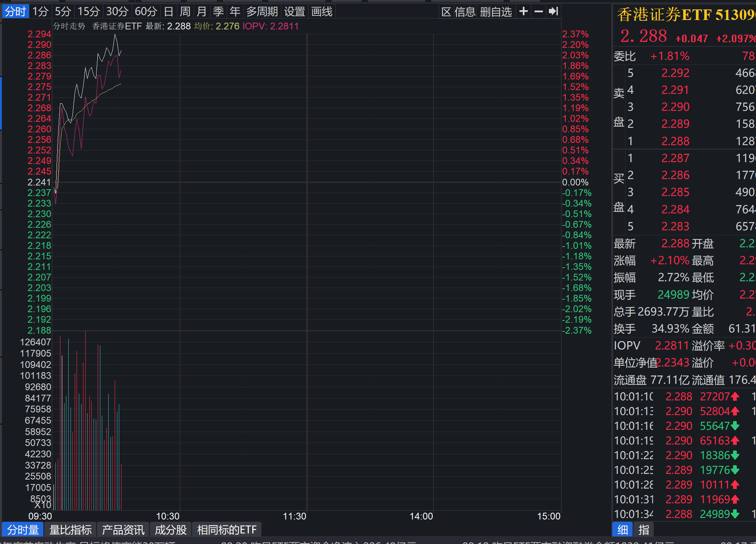Switch to the 30分 chart period

[x=117, y=11]
